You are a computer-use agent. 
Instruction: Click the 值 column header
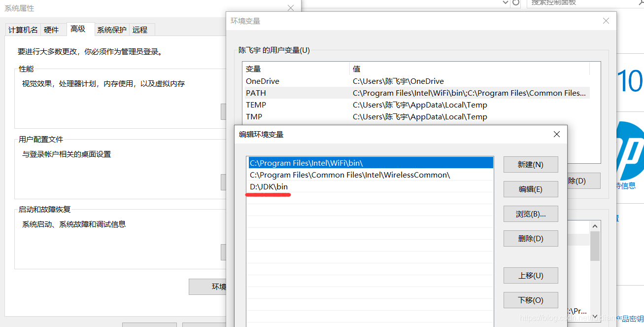[x=470, y=69]
